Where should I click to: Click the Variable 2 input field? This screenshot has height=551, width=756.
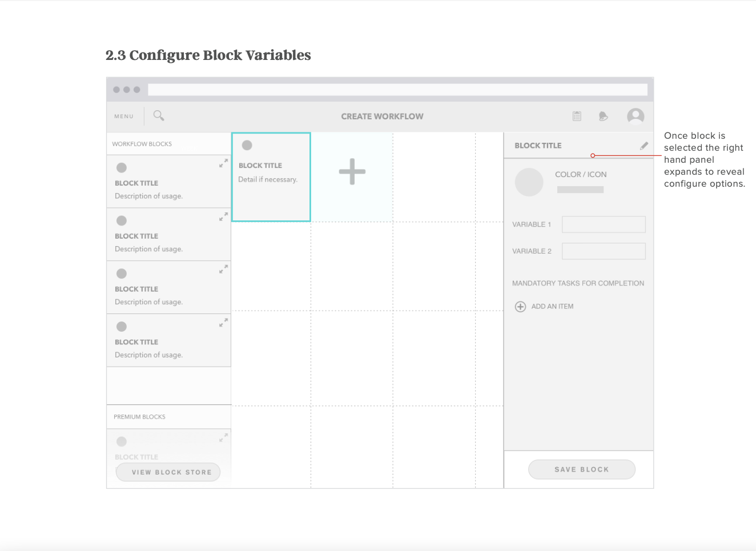point(604,251)
